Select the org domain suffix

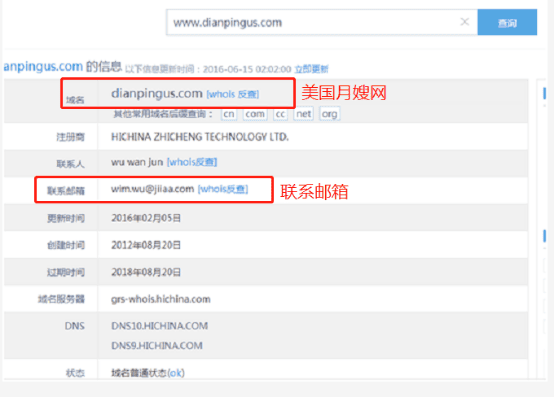pyautogui.click(x=329, y=114)
